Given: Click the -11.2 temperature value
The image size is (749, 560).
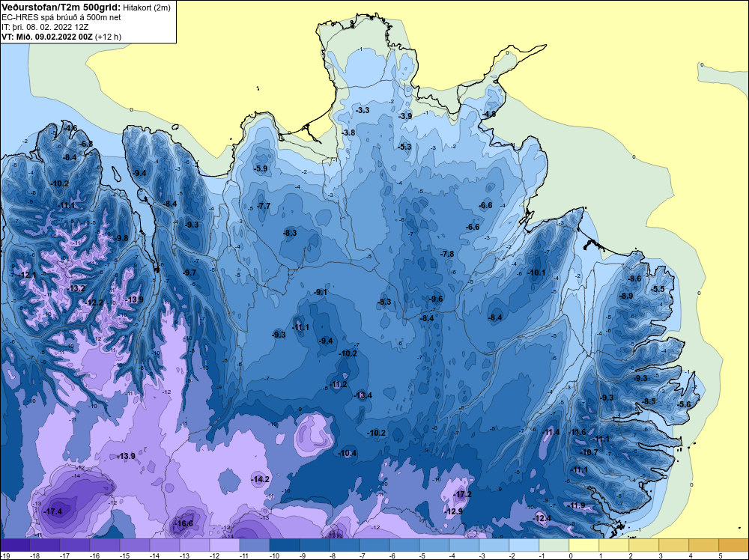Looking at the screenshot, I should pyautogui.click(x=338, y=384).
